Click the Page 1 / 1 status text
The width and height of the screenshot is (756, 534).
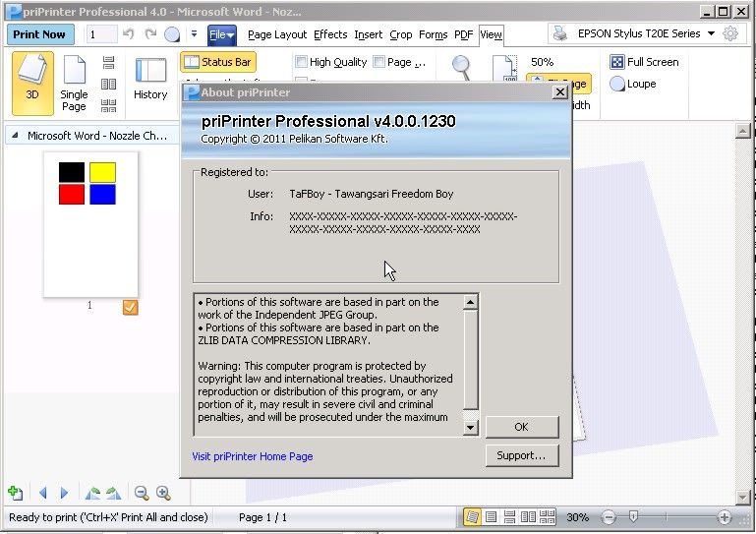pyautogui.click(x=262, y=517)
